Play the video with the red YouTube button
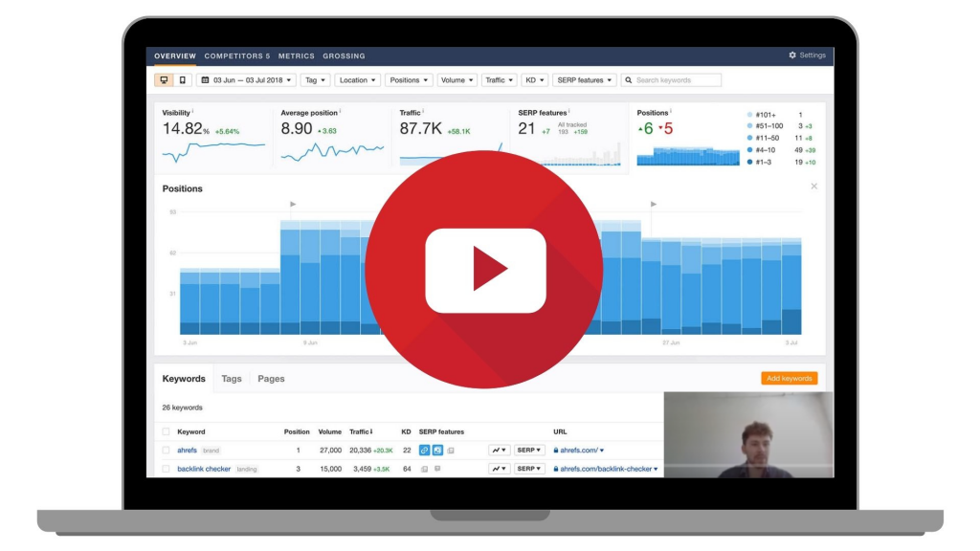980x551 pixels. 484,269
